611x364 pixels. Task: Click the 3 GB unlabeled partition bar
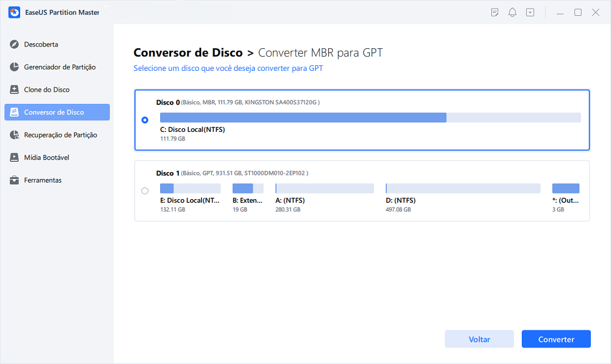point(566,189)
